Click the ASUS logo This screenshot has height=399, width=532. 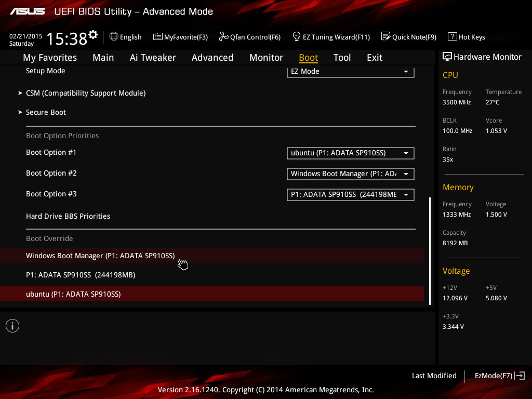[27, 11]
